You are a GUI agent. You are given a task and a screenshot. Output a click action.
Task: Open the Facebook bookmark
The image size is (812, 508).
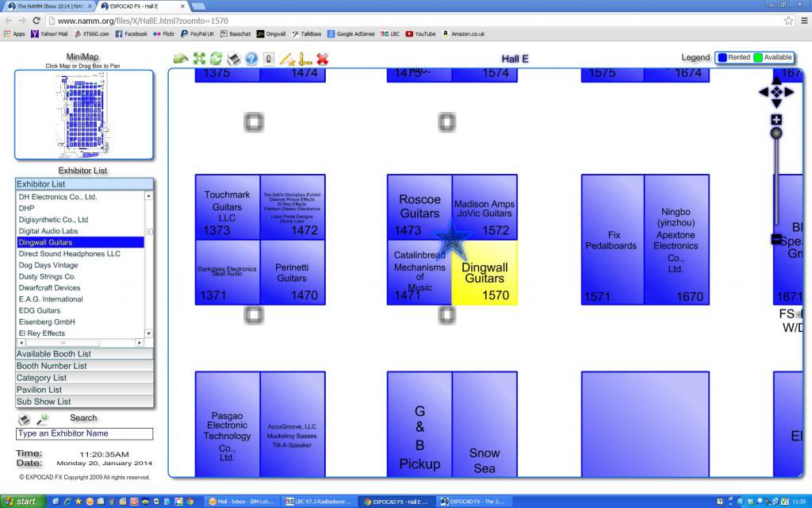pyautogui.click(x=131, y=33)
